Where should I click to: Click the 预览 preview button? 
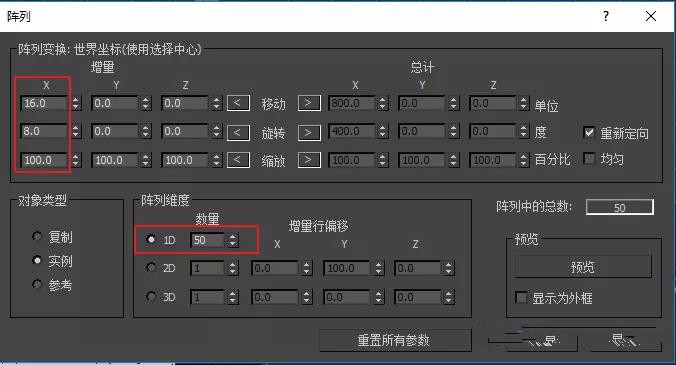pyautogui.click(x=583, y=267)
